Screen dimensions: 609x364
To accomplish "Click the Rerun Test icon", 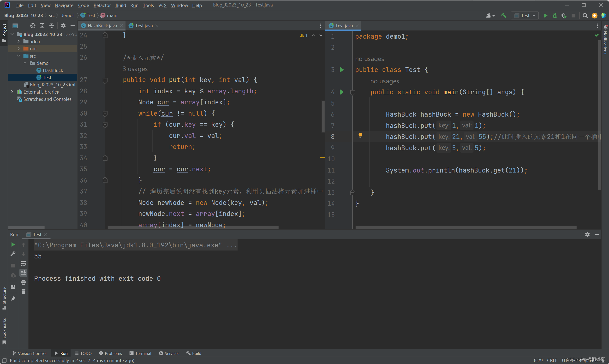I will (13, 245).
